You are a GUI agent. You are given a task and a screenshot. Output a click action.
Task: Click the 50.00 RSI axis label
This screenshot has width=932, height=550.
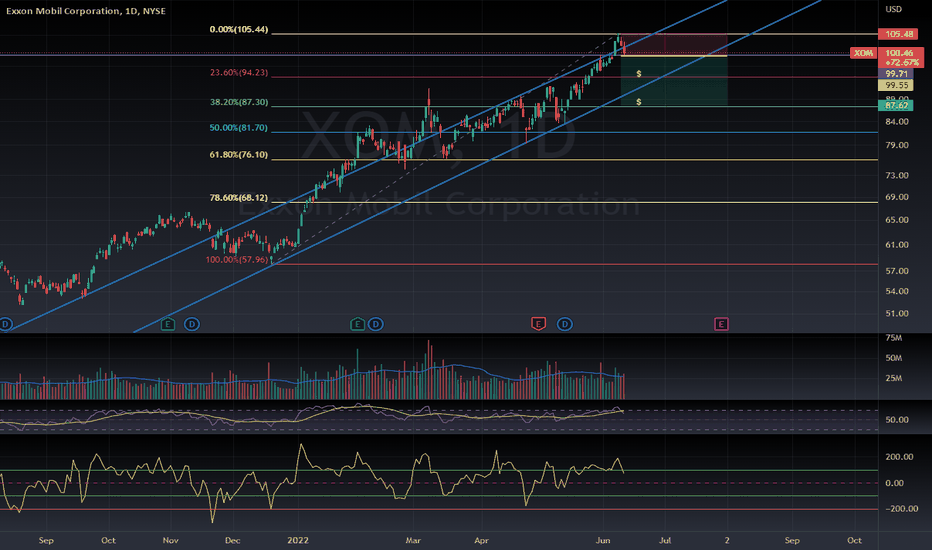click(897, 420)
